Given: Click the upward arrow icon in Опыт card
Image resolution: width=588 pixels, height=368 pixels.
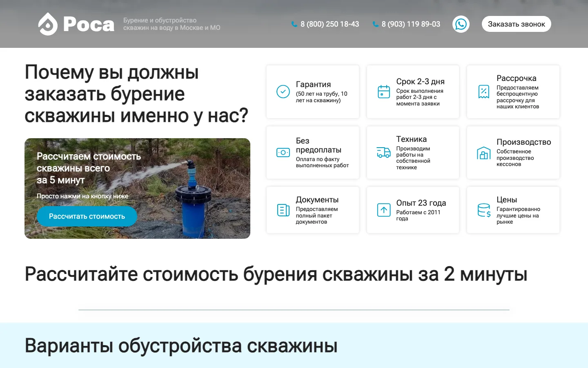Looking at the screenshot, I should [383, 210].
